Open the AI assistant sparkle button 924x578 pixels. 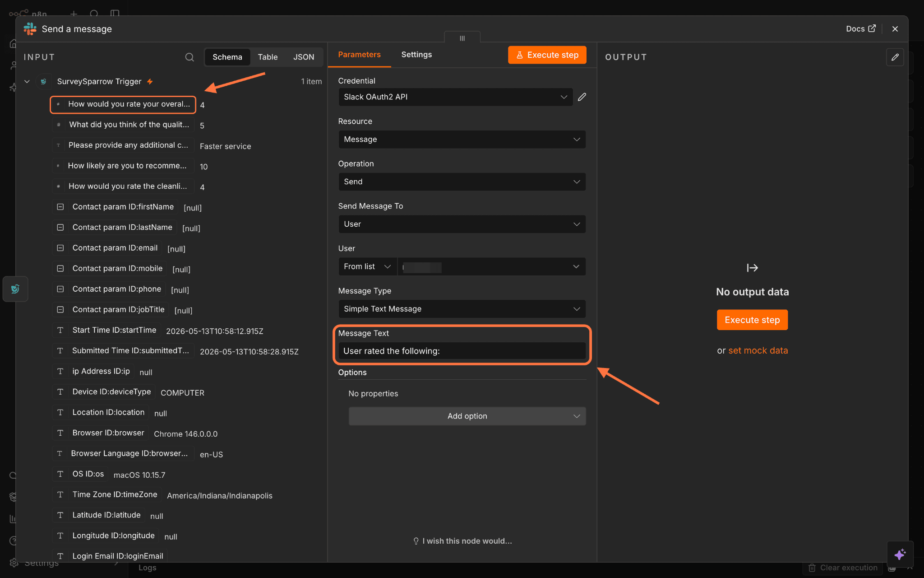point(900,554)
